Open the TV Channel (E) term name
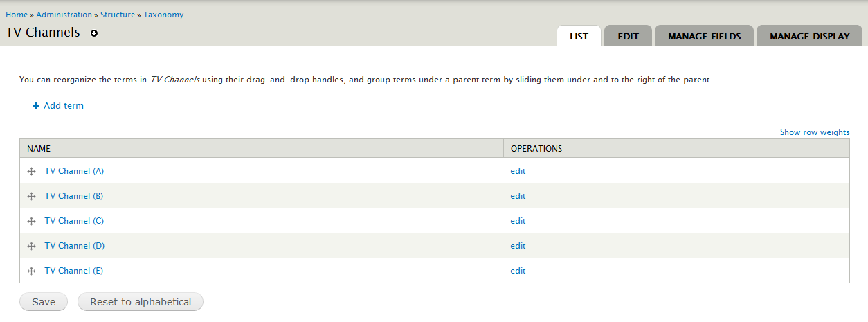868x322 pixels. (74, 271)
